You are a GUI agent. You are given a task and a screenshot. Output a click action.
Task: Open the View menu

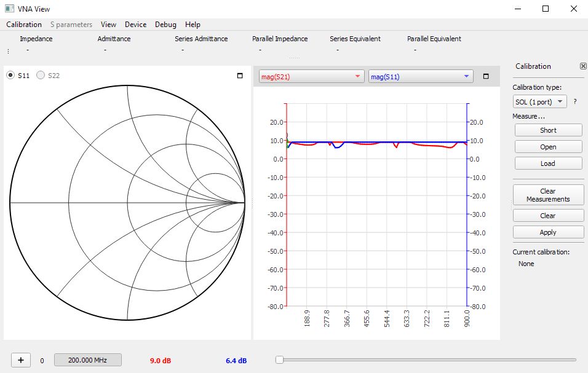pyautogui.click(x=108, y=25)
